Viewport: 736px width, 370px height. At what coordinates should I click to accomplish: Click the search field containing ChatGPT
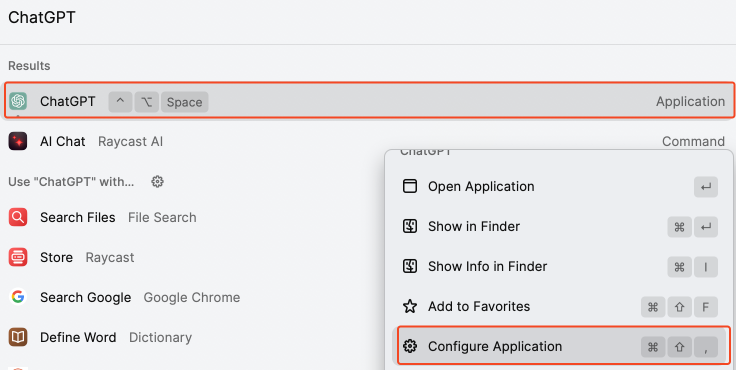(368, 18)
